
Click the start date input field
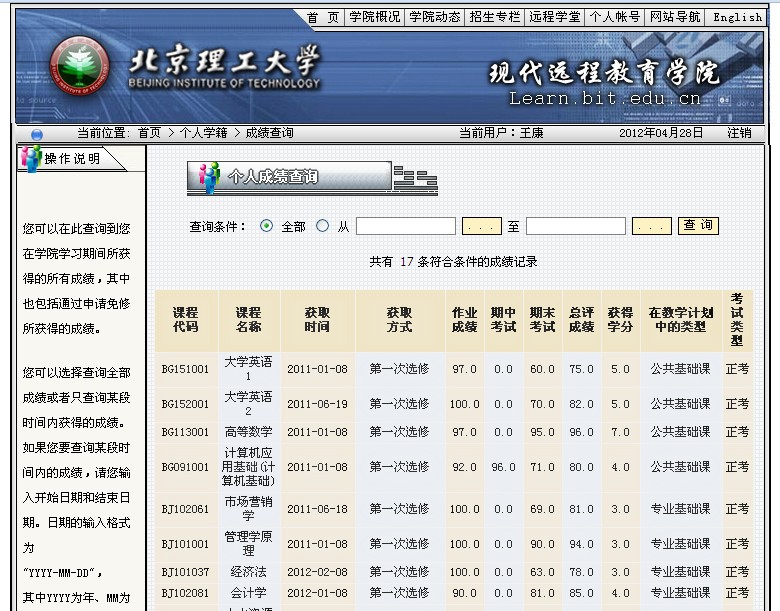[406, 226]
